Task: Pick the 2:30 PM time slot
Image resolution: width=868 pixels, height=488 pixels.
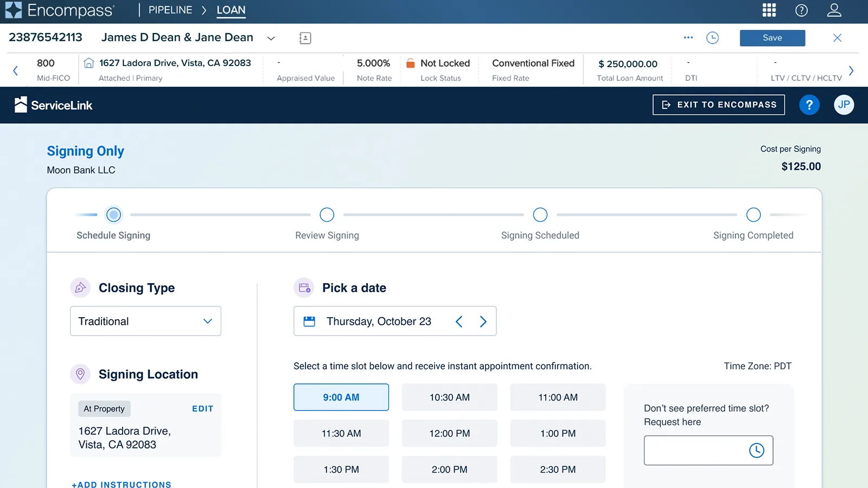Action: [558, 470]
